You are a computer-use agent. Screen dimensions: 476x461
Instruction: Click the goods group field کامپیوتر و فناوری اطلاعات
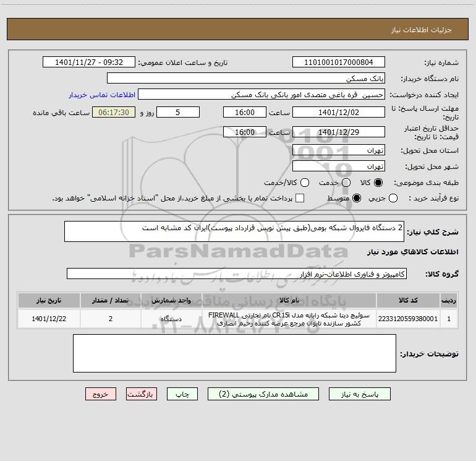click(x=237, y=274)
